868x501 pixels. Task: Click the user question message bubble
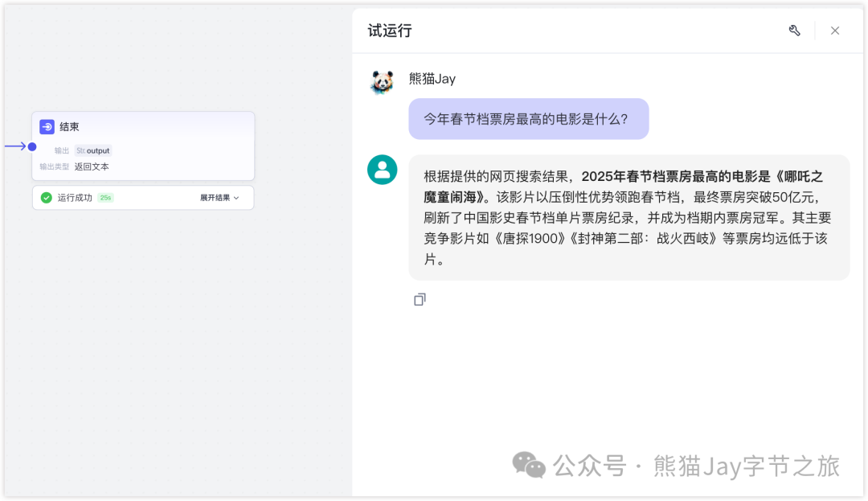[x=529, y=119]
